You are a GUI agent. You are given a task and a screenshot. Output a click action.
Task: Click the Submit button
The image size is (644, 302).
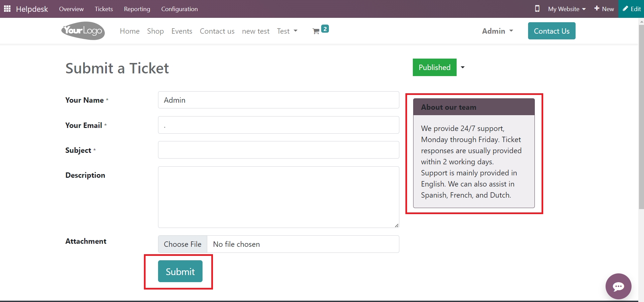click(180, 271)
